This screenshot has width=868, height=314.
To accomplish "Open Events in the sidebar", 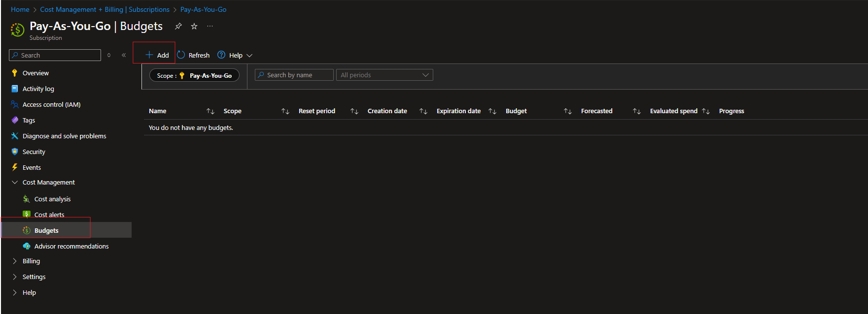I will coord(32,167).
